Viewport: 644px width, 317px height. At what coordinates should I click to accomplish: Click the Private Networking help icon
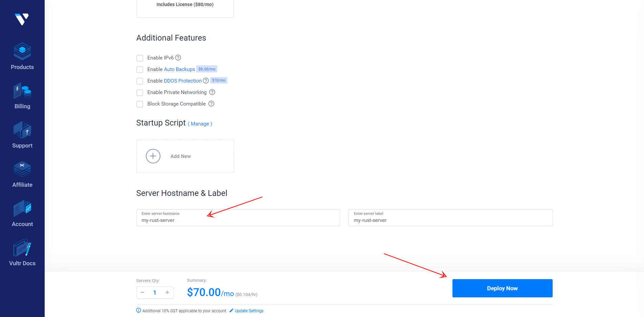pyautogui.click(x=212, y=92)
